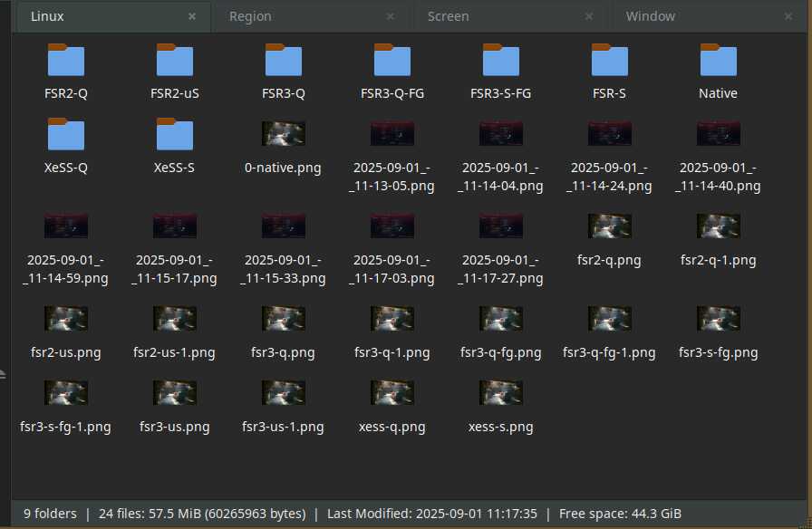Select the 2025-09-01_-_11-17-27.png thumbnail

click(501, 226)
